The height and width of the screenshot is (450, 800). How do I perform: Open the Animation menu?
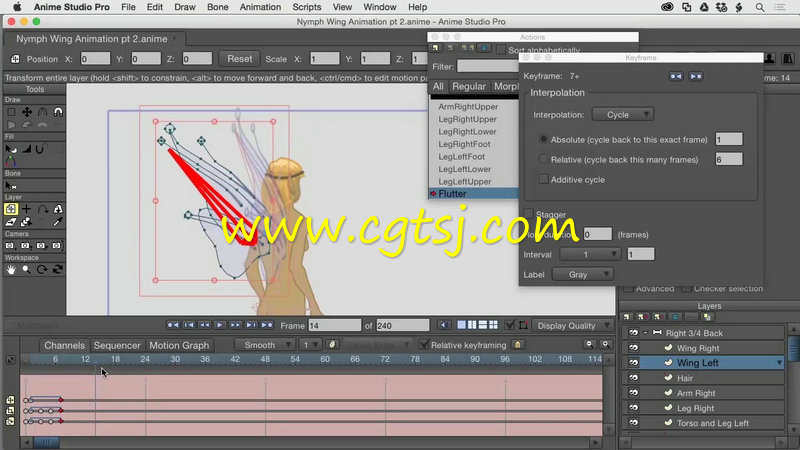click(x=260, y=7)
